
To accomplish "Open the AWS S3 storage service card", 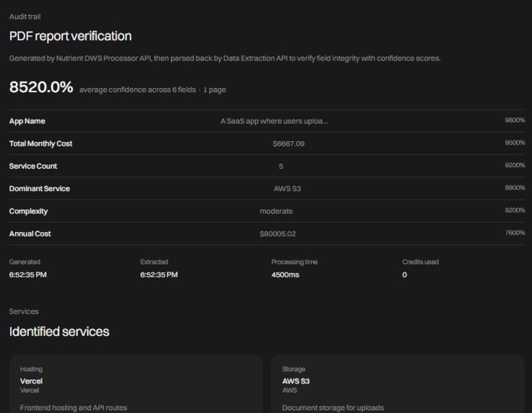I will (x=398, y=384).
